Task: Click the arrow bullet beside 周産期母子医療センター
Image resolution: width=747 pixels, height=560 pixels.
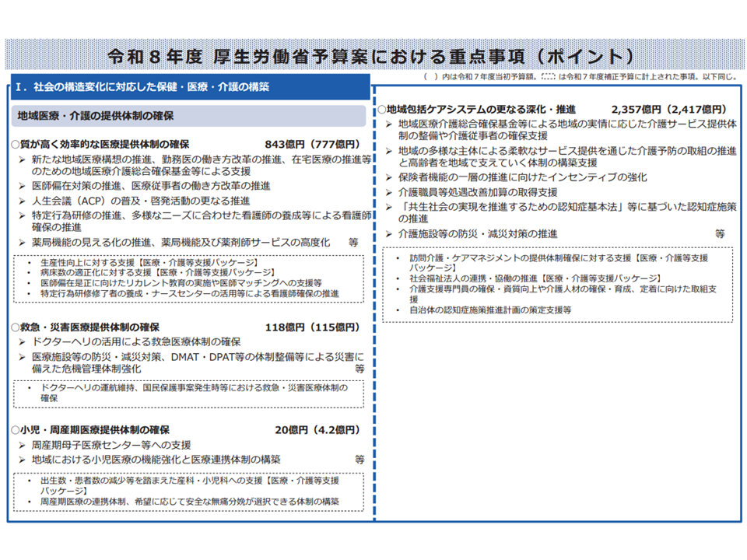Action: [x=23, y=445]
